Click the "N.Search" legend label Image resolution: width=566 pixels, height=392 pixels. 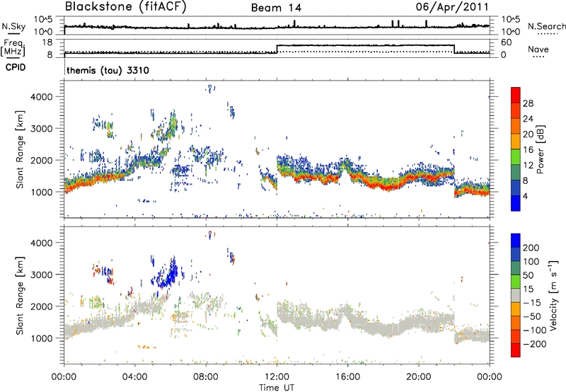coord(546,26)
